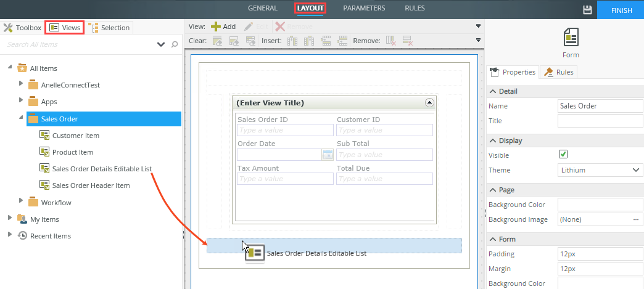The image size is (644, 289).
Task: Click the magnifier search icon in the tree panel
Action: click(x=175, y=44)
